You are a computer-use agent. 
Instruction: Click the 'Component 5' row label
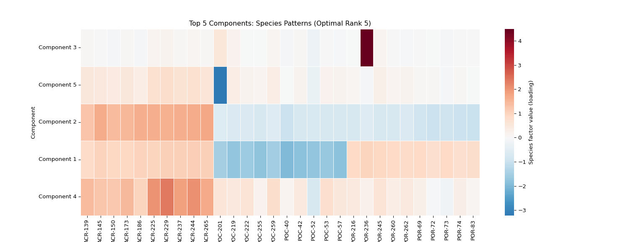57,85
